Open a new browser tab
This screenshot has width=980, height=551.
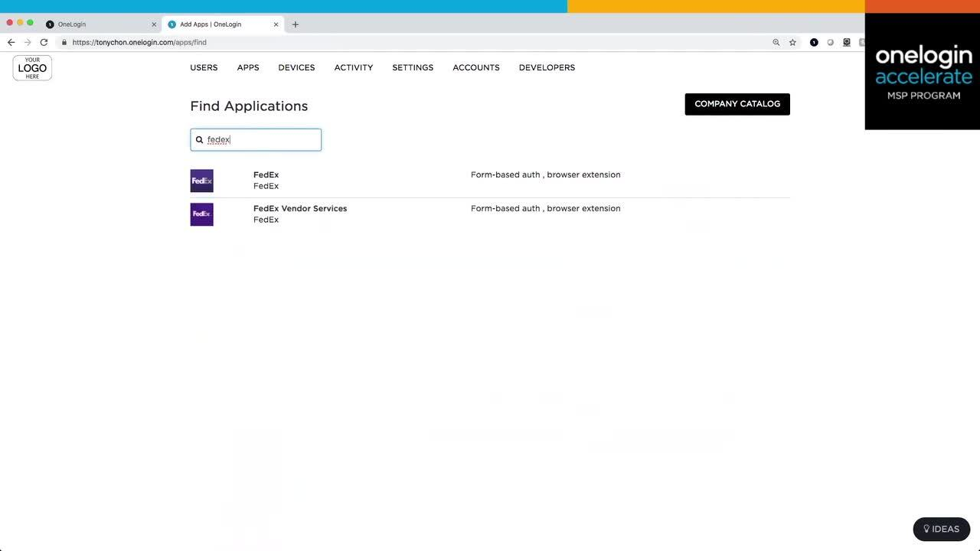(x=296, y=24)
